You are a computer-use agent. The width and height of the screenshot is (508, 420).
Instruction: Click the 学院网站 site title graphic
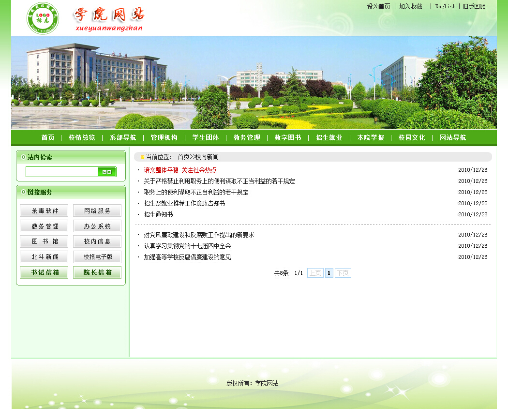point(109,19)
